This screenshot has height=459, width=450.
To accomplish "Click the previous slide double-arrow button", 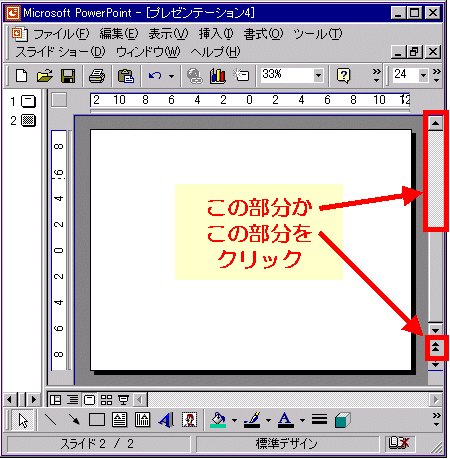I will [x=435, y=347].
